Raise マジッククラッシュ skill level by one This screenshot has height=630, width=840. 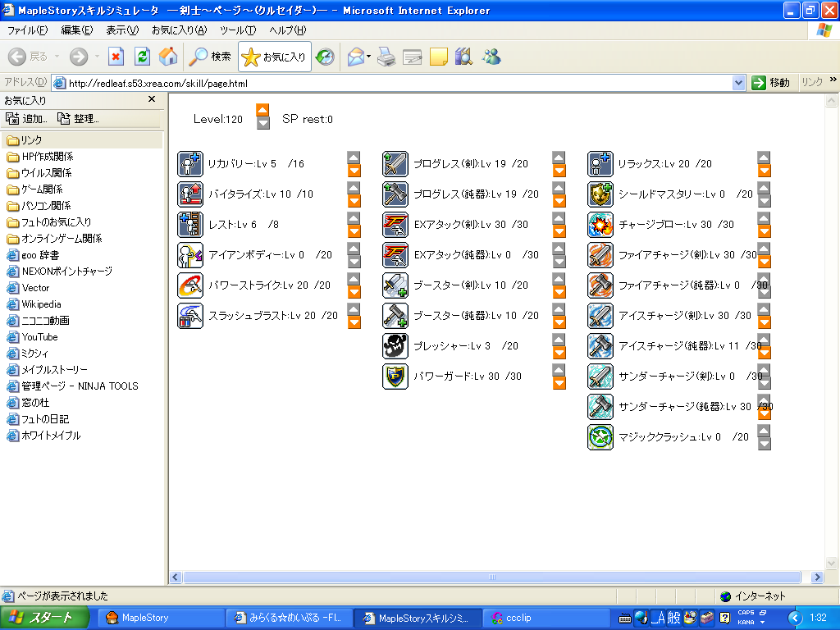(x=764, y=430)
